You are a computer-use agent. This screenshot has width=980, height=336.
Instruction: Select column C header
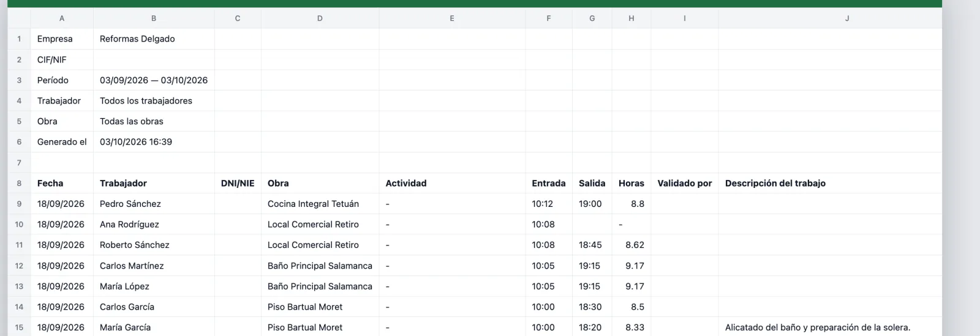(x=238, y=18)
